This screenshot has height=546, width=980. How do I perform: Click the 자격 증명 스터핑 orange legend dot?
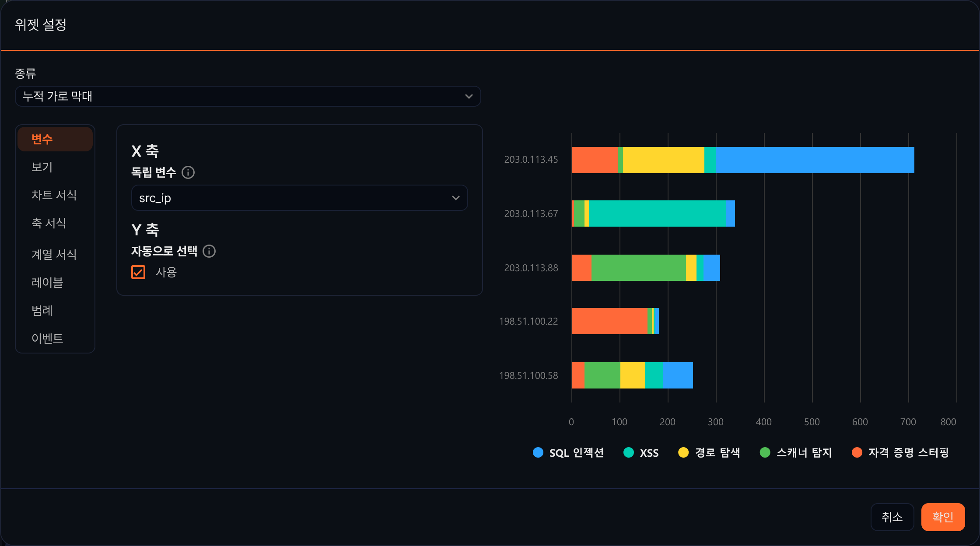point(857,452)
